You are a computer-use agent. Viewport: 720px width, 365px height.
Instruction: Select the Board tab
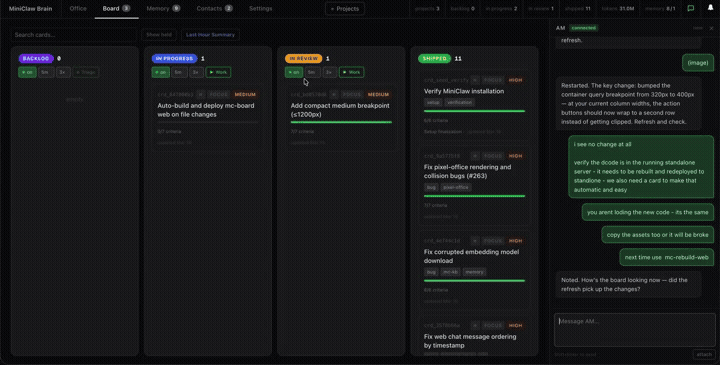117,9
